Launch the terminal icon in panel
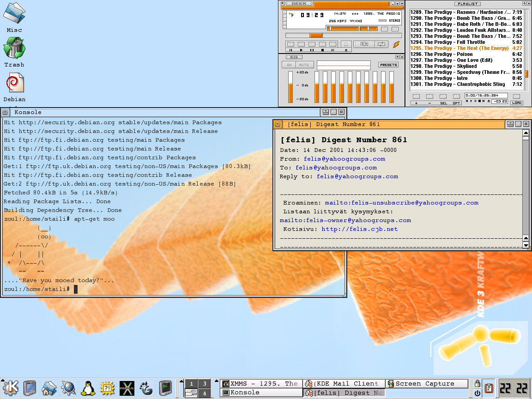This screenshot has width=532, height=399. click(x=166, y=388)
